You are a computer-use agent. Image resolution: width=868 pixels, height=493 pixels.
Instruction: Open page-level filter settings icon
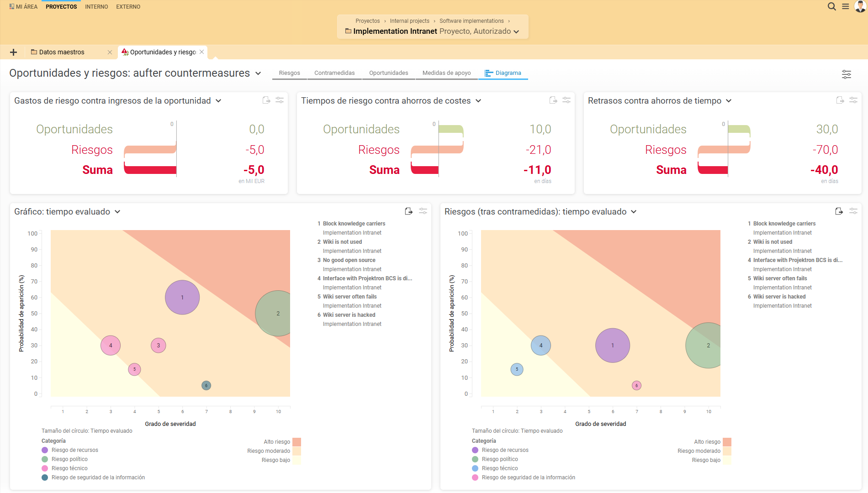click(846, 74)
